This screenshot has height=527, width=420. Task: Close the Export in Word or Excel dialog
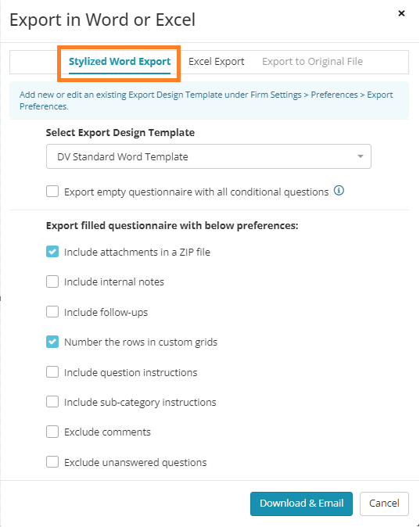[401, 13]
